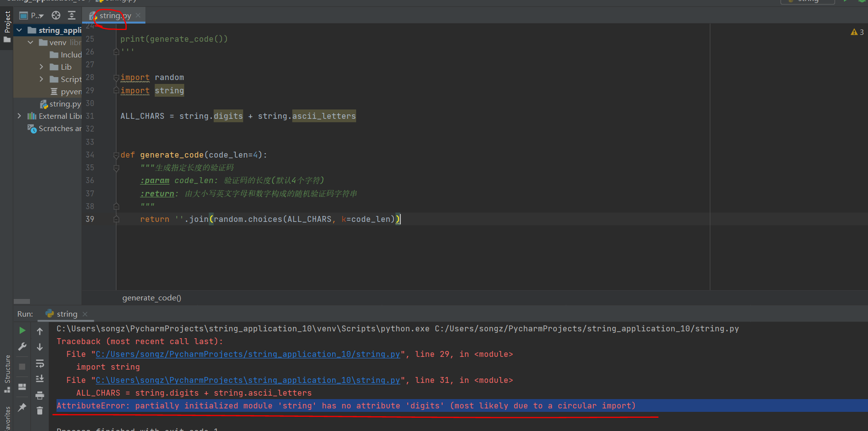
Task: Fold imports region at line 28
Action: pos(116,78)
